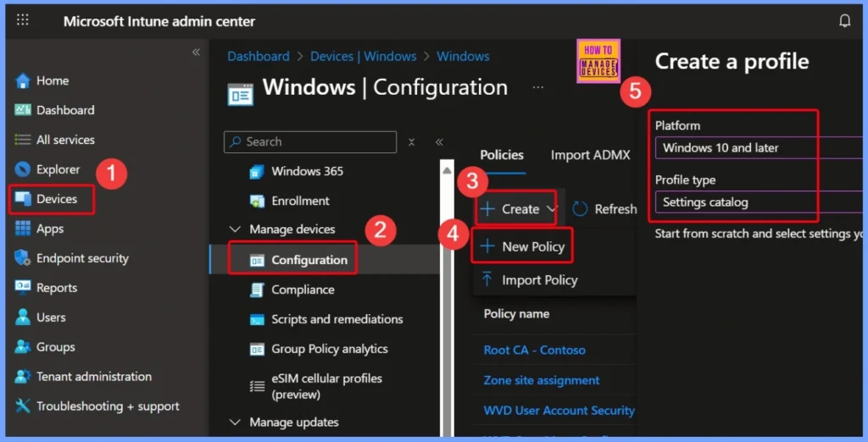Collapse the Manage updates section
868x442 pixels.
(x=235, y=422)
